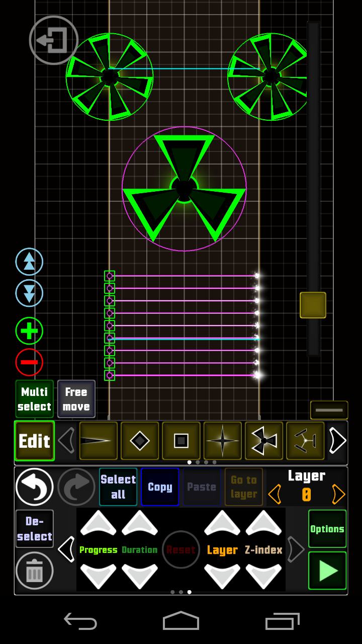Screen dimensions: 362x644
Task: Select the four-point star shape
Action: [x=222, y=441]
